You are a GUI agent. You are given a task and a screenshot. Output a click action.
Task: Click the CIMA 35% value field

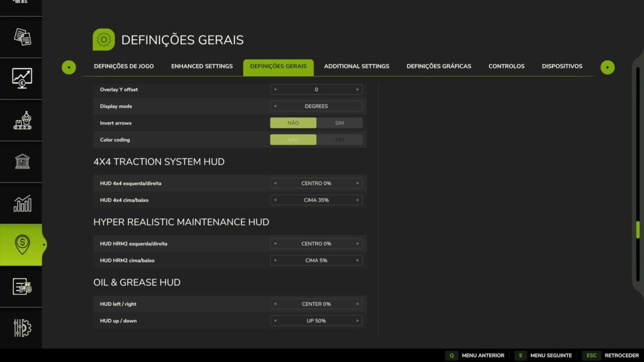pyautogui.click(x=316, y=200)
